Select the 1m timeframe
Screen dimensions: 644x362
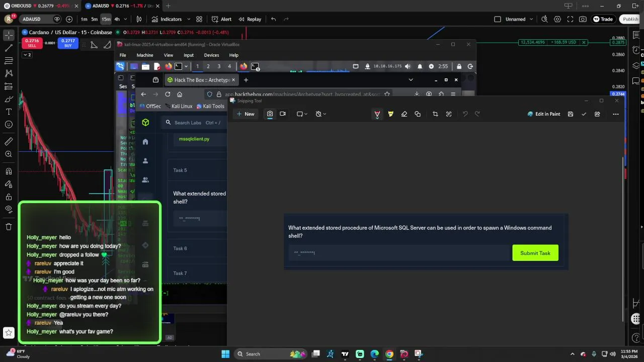coord(84,19)
